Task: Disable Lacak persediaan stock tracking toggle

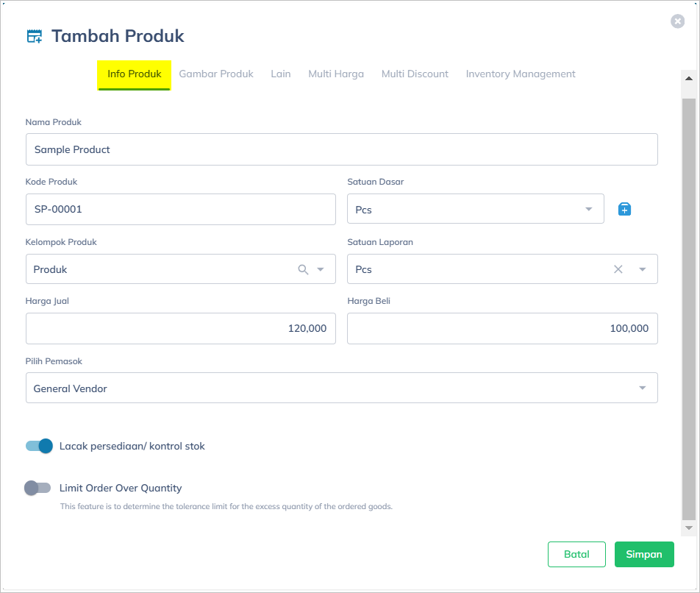Action: point(40,446)
